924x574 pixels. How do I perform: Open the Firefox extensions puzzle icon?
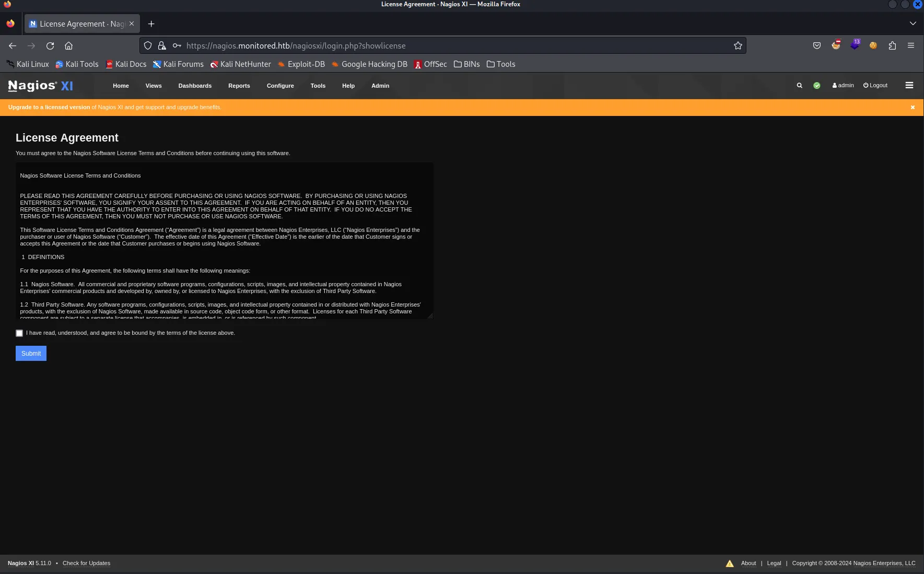click(x=892, y=46)
